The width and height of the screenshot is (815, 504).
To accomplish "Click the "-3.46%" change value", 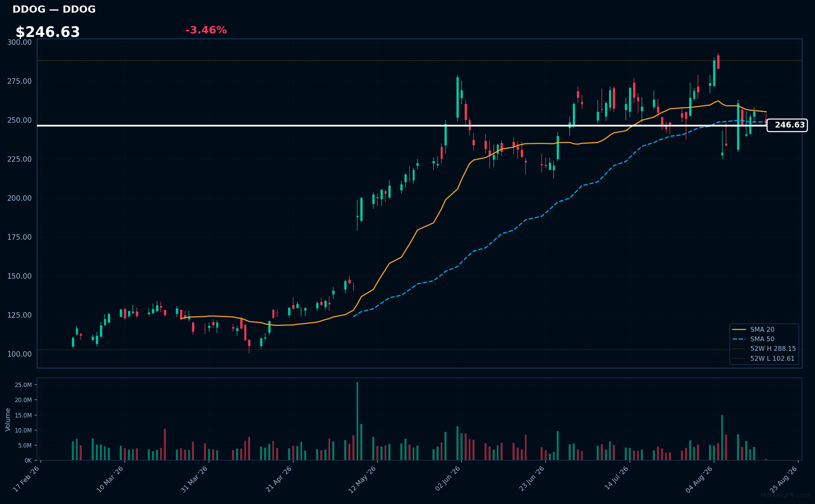I will [x=206, y=30].
